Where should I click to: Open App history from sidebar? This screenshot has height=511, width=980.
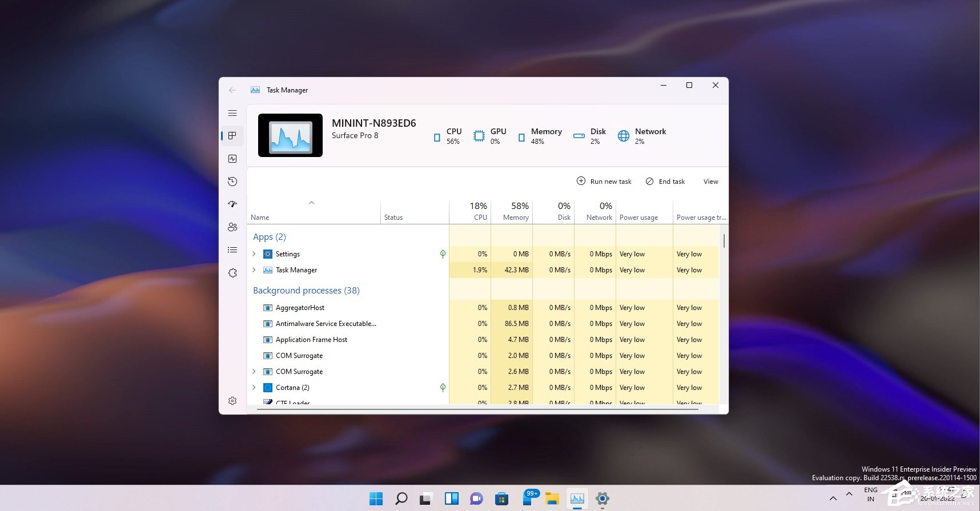[232, 182]
